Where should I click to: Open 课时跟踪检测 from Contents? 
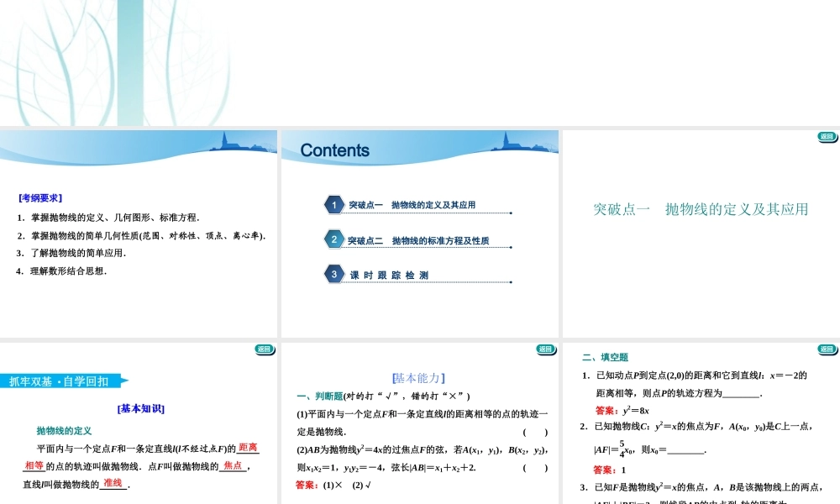coord(389,274)
